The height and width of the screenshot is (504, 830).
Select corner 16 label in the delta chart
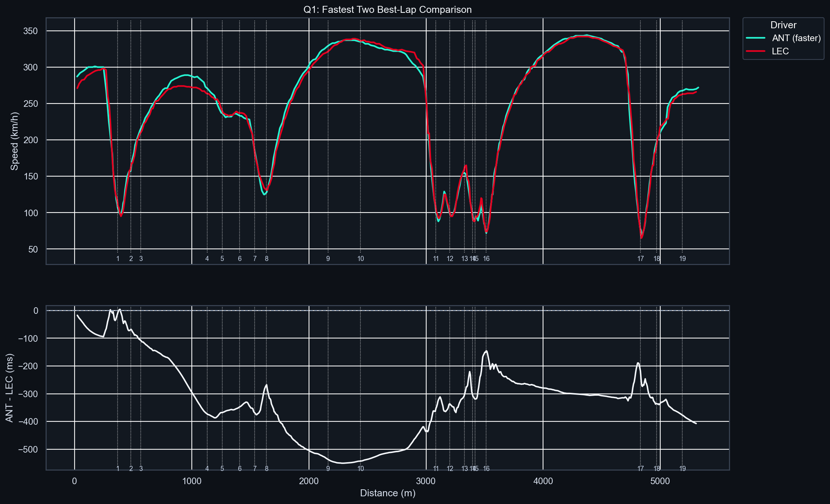(486, 469)
